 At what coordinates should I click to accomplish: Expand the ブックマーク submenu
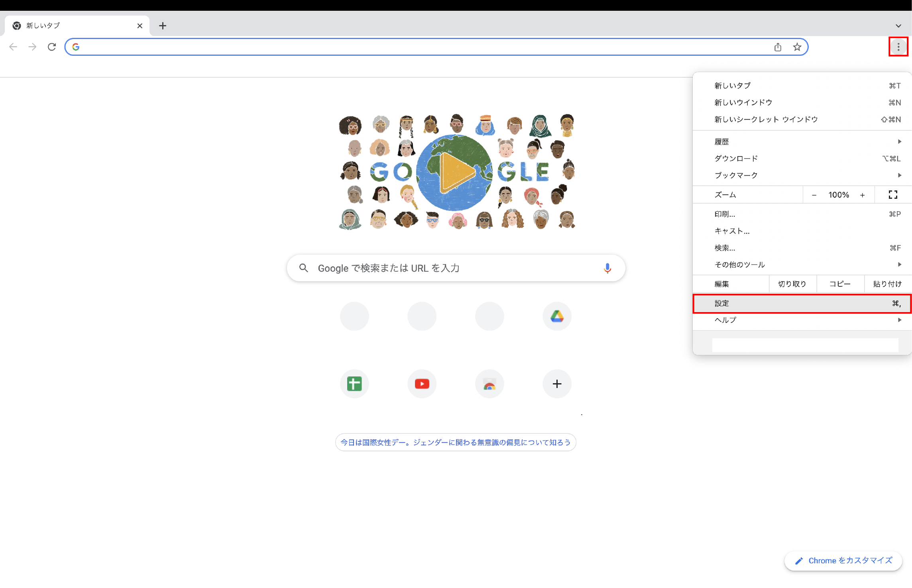tap(802, 175)
